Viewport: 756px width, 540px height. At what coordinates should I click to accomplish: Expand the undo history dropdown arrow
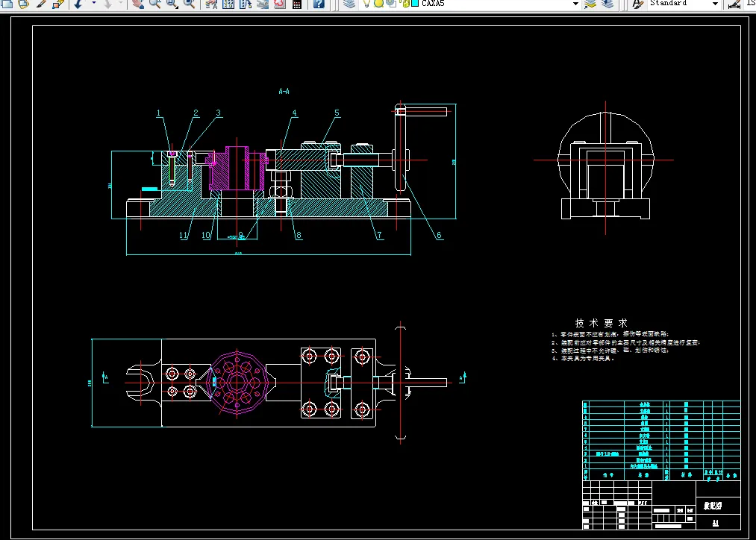coord(94,4)
